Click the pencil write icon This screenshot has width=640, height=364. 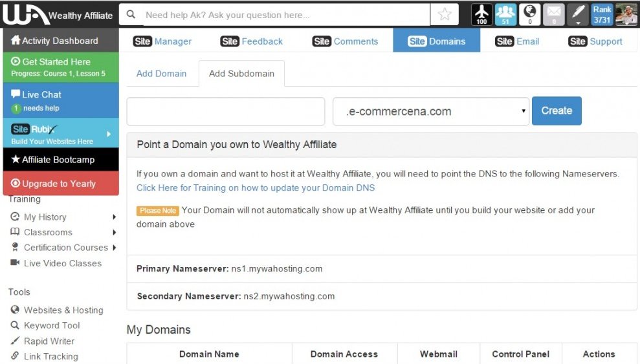coord(578,15)
